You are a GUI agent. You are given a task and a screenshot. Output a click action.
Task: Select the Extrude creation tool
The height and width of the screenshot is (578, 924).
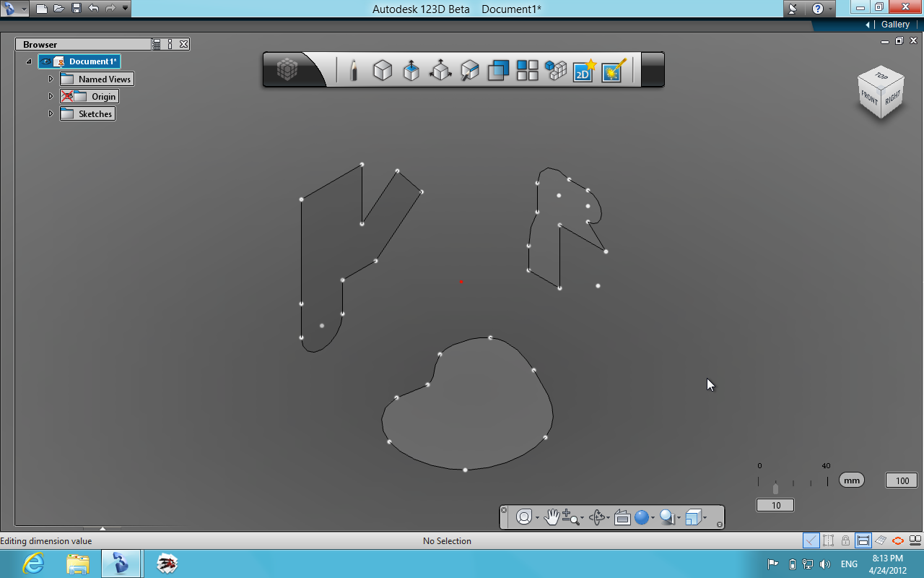411,70
